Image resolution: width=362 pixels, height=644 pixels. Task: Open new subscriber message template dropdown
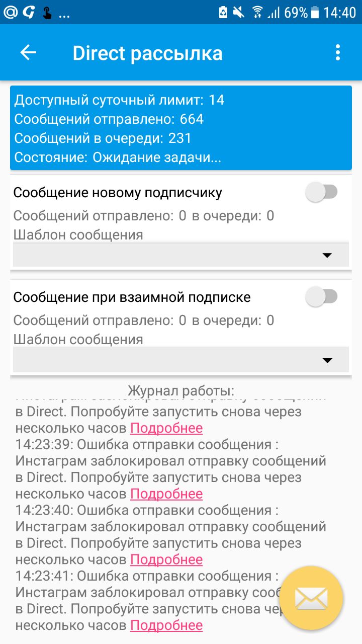(x=180, y=255)
